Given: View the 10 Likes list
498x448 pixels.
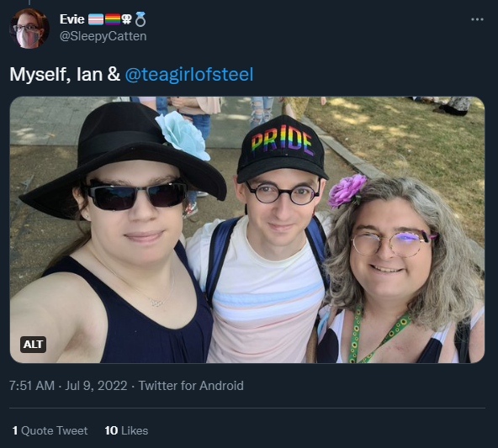Looking at the screenshot, I should (x=126, y=430).
